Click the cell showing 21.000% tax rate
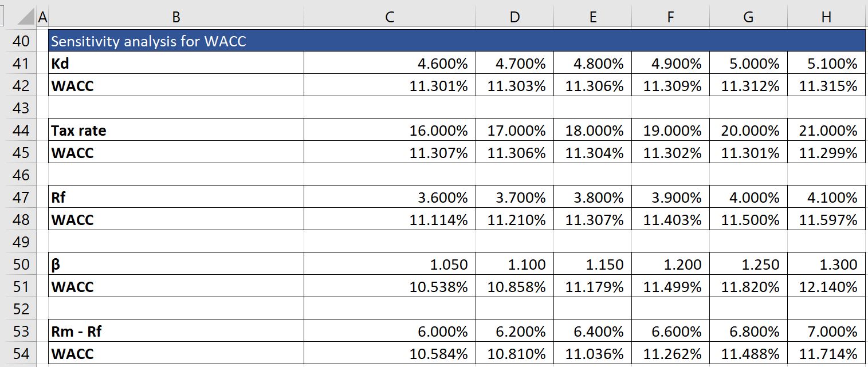Image resolution: width=868 pixels, height=367 pixels. pos(826,131)
